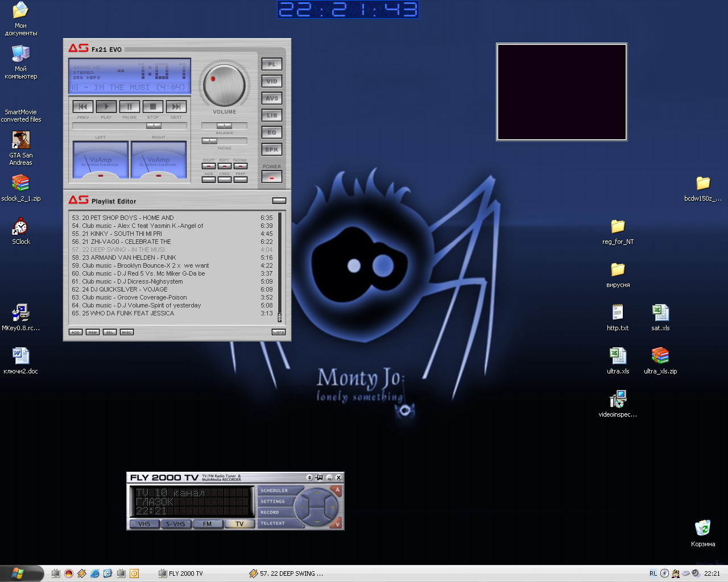This screenshot has height=582, width=728.
Task: Switch to FM radio in FLY 2000 TV
Action: click(x=207, y=524)
